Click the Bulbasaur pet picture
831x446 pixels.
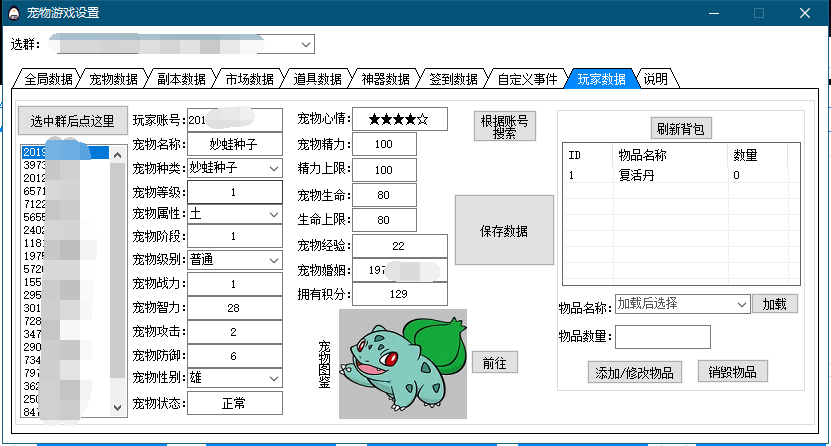pyautogui.click(x=403, y=364)
